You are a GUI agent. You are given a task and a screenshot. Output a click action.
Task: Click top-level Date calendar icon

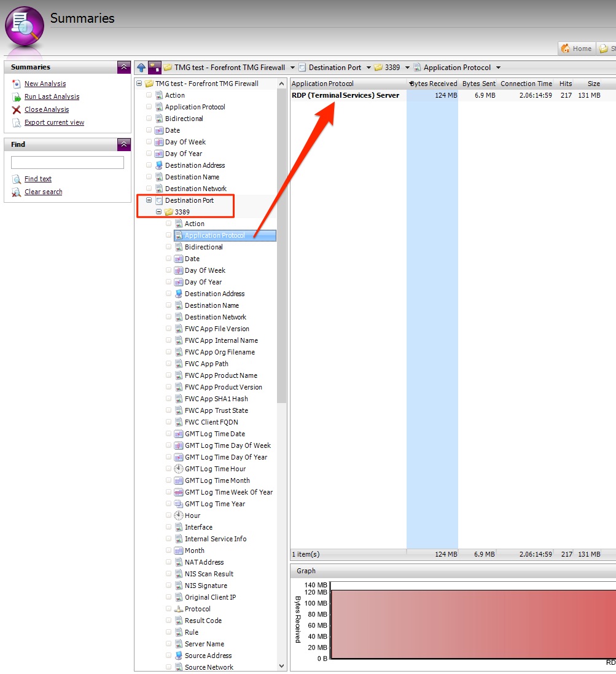click(x=159, y=130)
